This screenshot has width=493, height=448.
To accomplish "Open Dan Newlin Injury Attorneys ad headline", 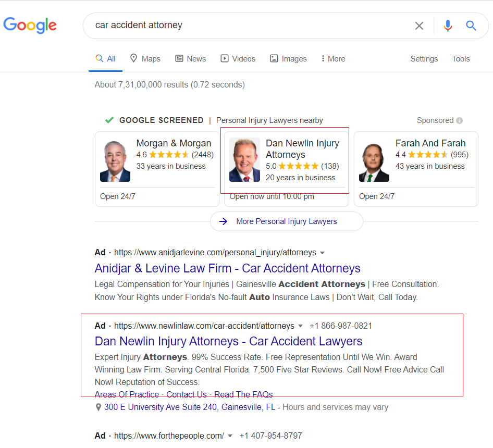I will click(x=228, y=341).
